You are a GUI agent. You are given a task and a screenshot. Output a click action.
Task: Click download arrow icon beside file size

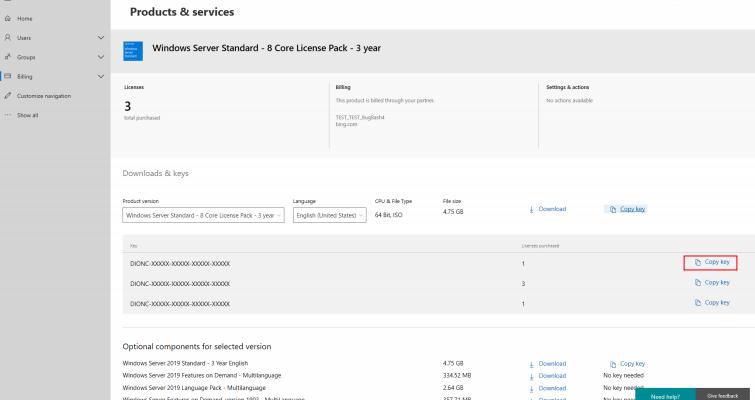[532, 209]
